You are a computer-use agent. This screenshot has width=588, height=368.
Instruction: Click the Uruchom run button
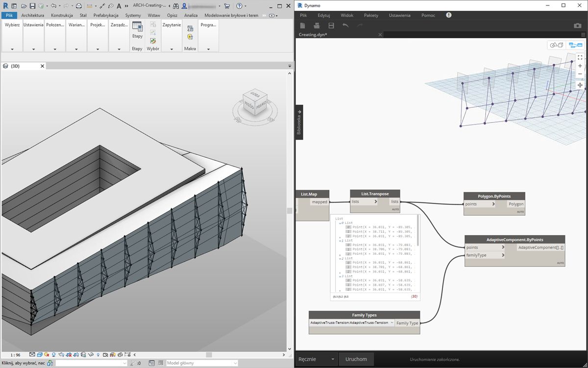pyautogui.click(x=356, y=359)
